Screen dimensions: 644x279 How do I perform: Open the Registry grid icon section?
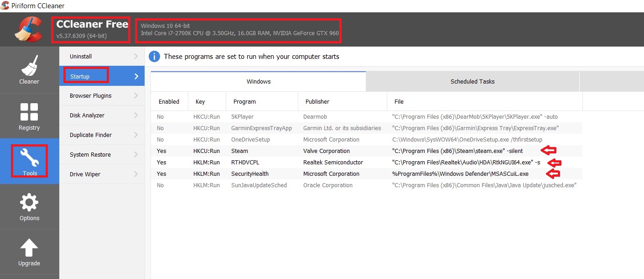point(29,112)
